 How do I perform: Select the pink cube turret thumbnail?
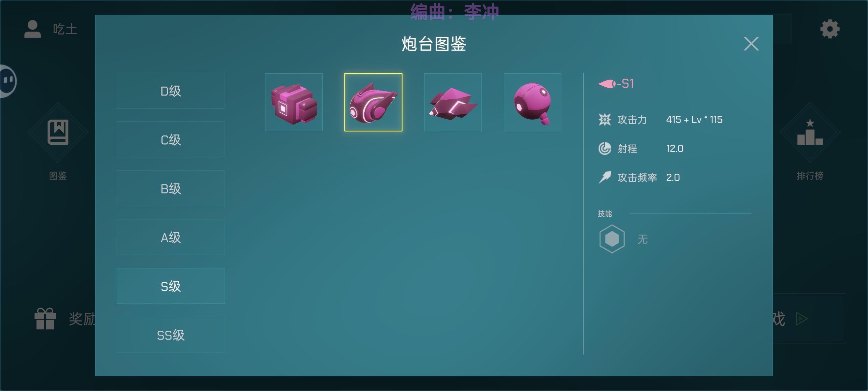pos(294,102)
